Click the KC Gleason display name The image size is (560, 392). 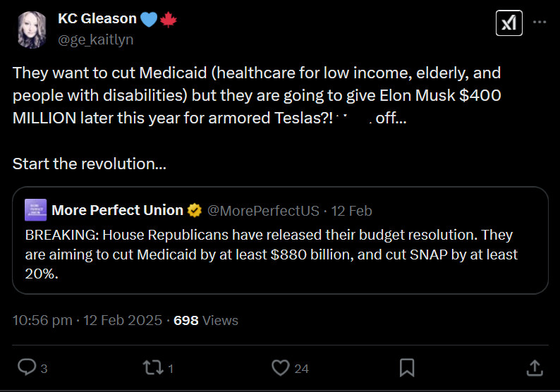pos(96,20)
